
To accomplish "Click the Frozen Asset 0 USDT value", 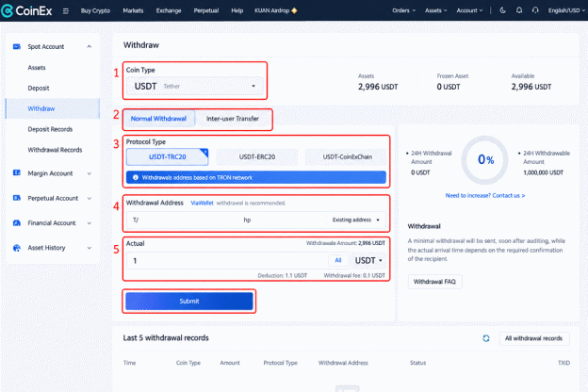I will tap(449, 87).
